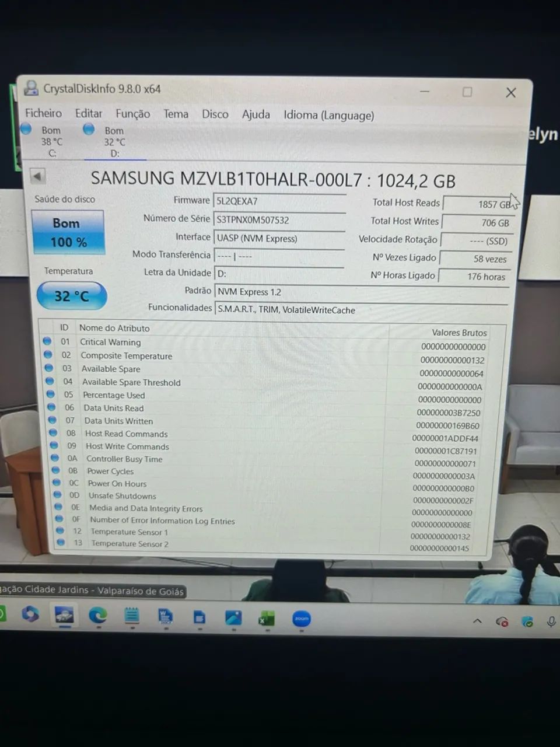Open the Função menu
The height and width of the screenshot is (747, 560).
tap(132, 114)
